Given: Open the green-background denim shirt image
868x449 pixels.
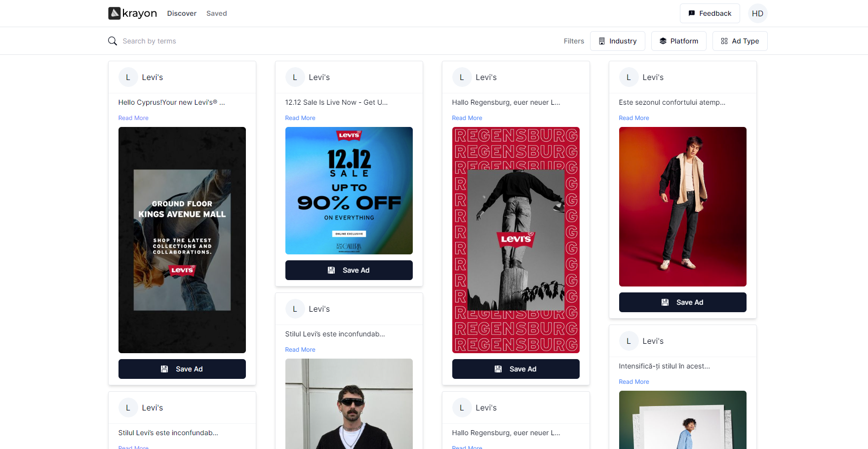Looking at the screenshot, I should (x=682, y=420).
